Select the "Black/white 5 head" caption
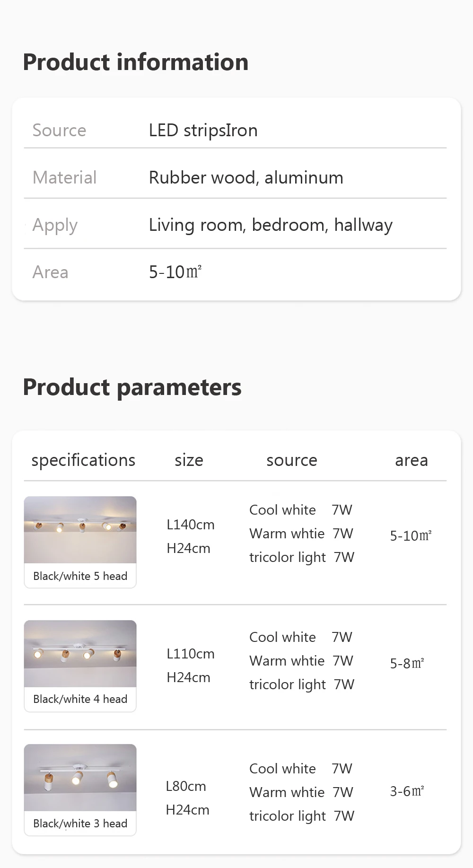Screen dimensions: 473x868 (x=80, y=576)
